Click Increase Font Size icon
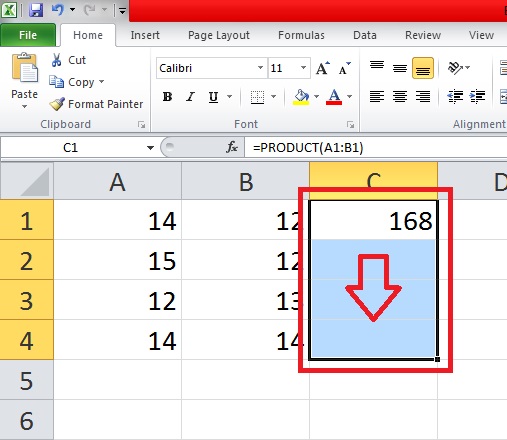 click(x=323, y=68)
